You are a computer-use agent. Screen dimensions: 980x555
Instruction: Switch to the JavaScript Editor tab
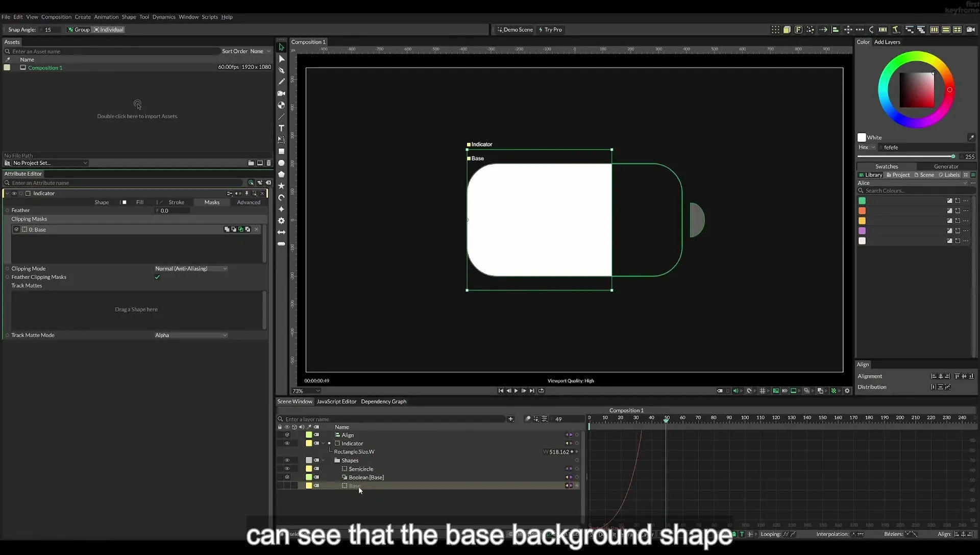coord(336,401)
